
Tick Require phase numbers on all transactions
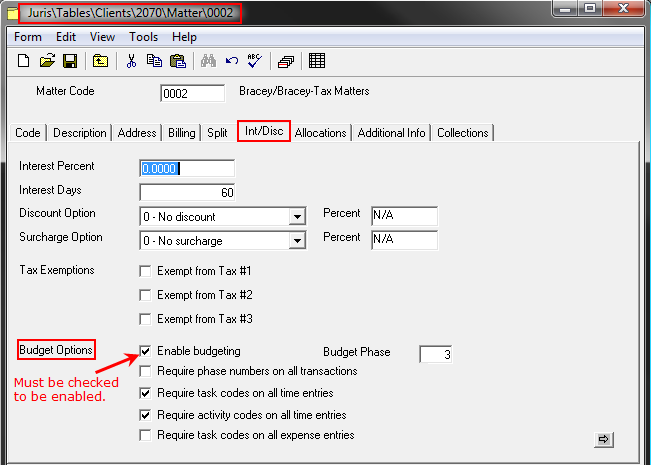pyautogui.click(x=146, y=372)
